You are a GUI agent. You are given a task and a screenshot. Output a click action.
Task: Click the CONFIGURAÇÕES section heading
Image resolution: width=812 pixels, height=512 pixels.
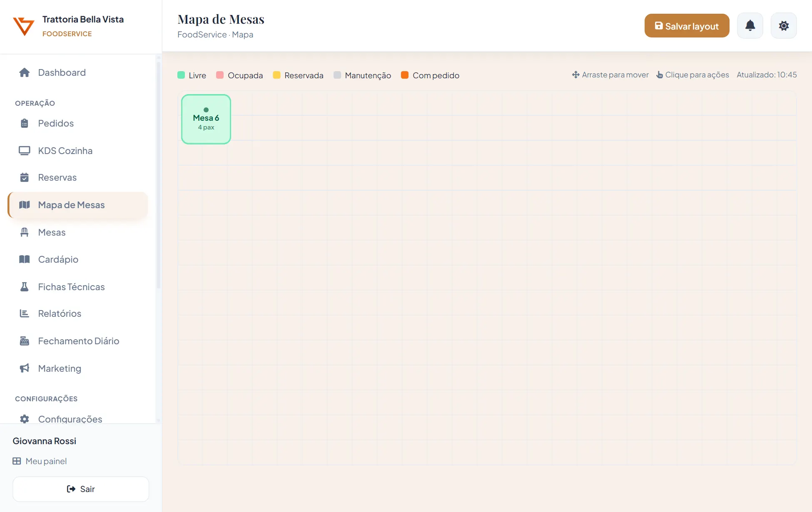[46, 399]
